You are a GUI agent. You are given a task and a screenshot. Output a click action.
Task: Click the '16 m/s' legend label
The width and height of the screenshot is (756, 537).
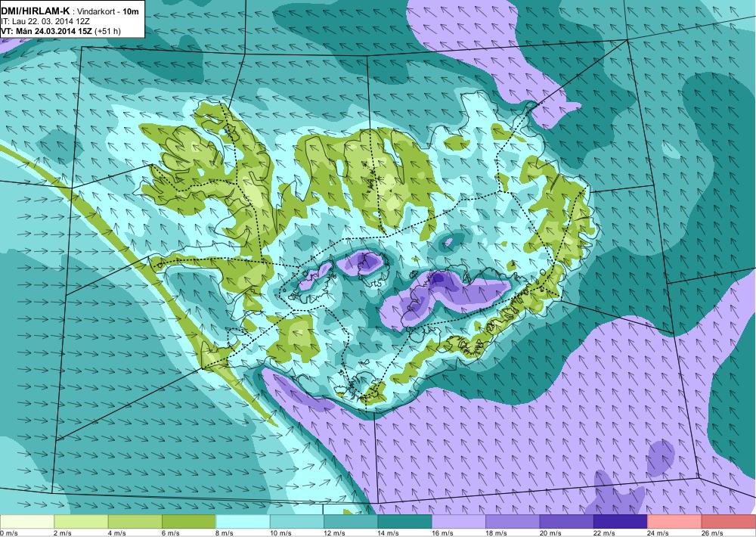pos(442,532)
